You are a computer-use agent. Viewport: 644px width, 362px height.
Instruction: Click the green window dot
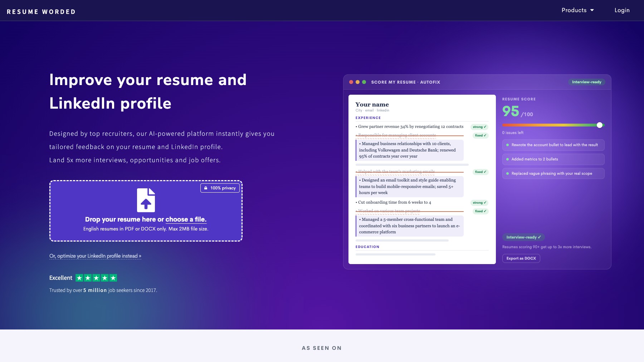point(364,82)
